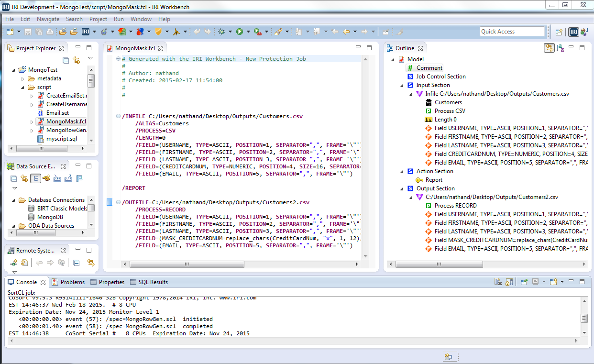Select Job Control Section in Outline
This screenshot has width=594, height=364.
pyautogui.click(x=436, y=77)
